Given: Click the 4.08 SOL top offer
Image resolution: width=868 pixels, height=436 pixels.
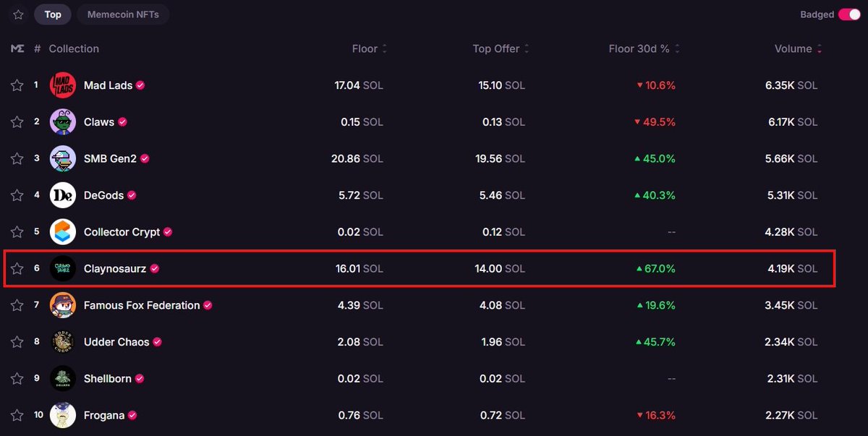Looking at the screenshot, I should click(503, 305).
